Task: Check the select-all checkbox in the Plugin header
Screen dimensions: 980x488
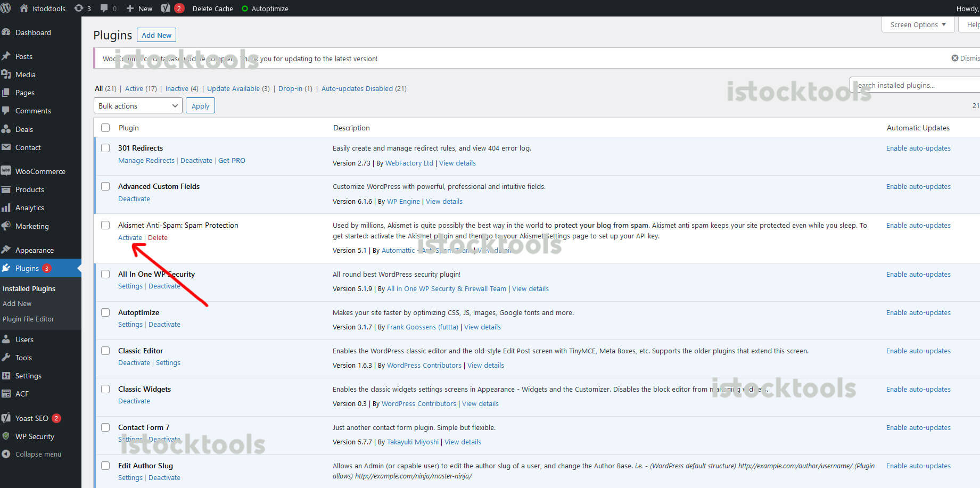Action: [x=105, y=128]
